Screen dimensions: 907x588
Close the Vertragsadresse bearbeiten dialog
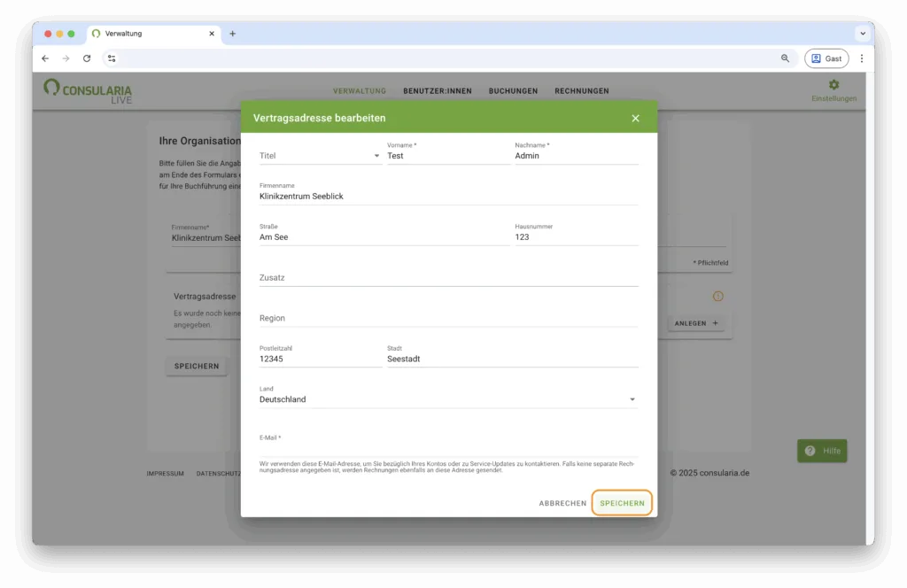[x=635, y=118]
